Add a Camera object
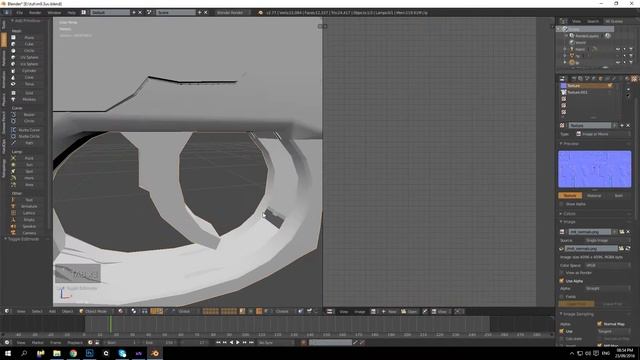This screenshot has width=640, height=360. coord(27,233)
